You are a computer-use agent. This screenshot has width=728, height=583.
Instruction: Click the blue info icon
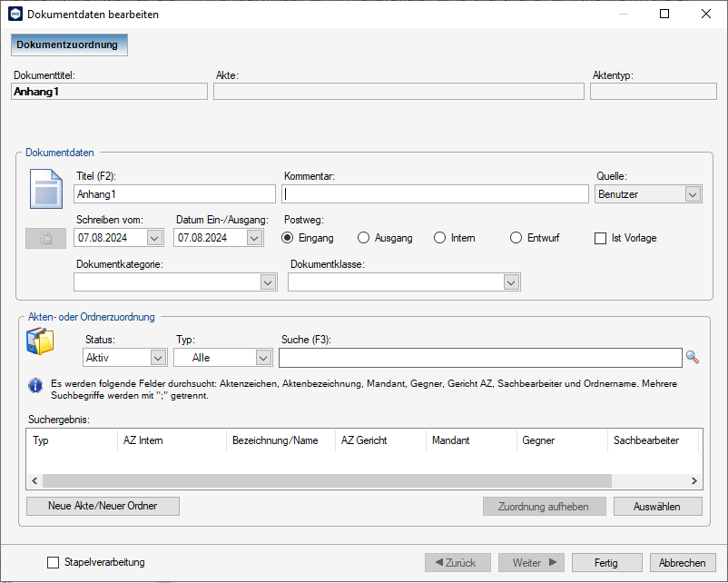click(x=35, y=385)
